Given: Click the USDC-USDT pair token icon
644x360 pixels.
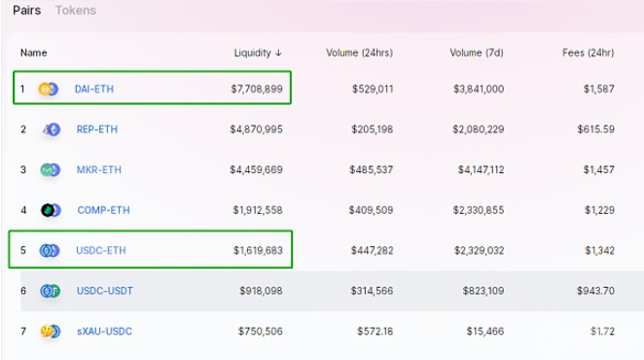Looking at the screenshot, I should (x=51, y=291).
